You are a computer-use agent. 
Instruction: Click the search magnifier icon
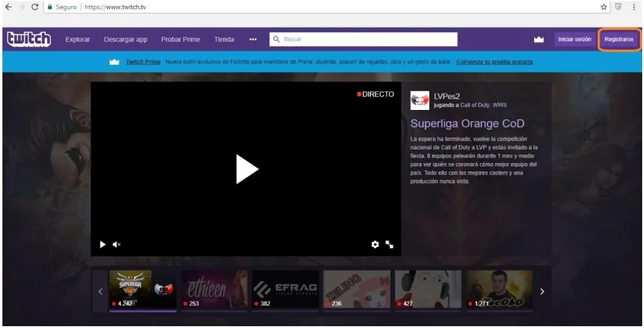point(276,39)
